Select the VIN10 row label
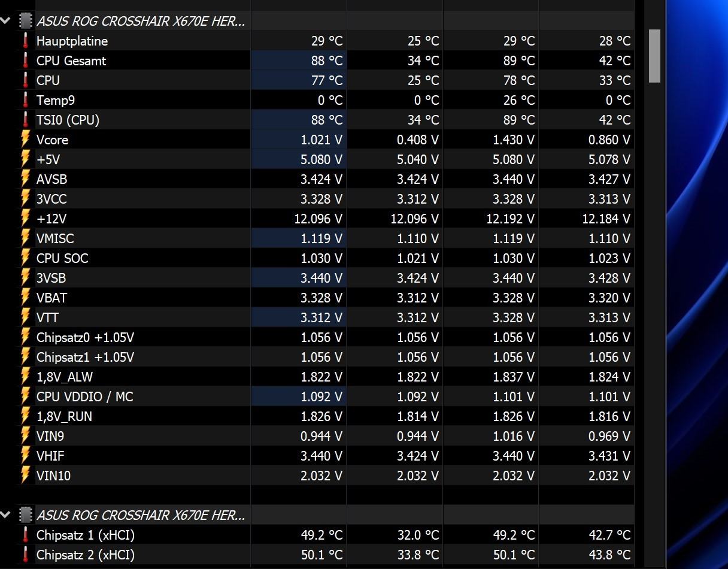This screenshot has height=569, width=728. tap(54, 476)
